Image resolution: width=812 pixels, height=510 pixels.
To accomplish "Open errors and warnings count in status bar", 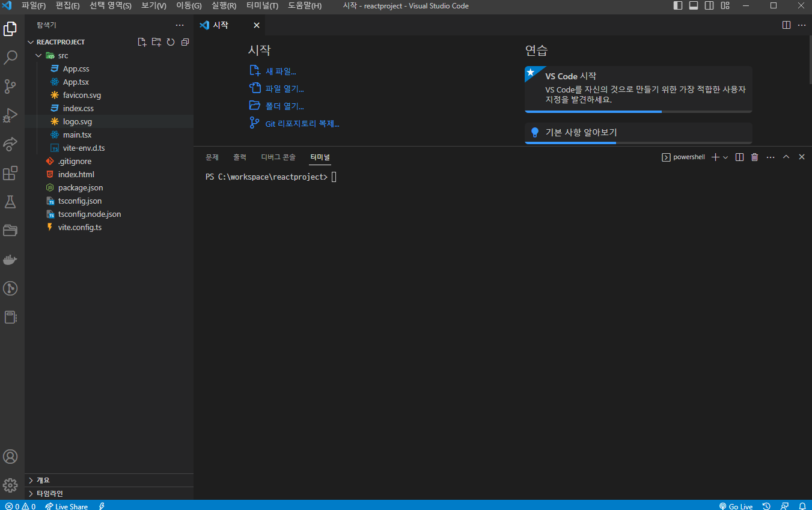I will (x=20, y=506).
